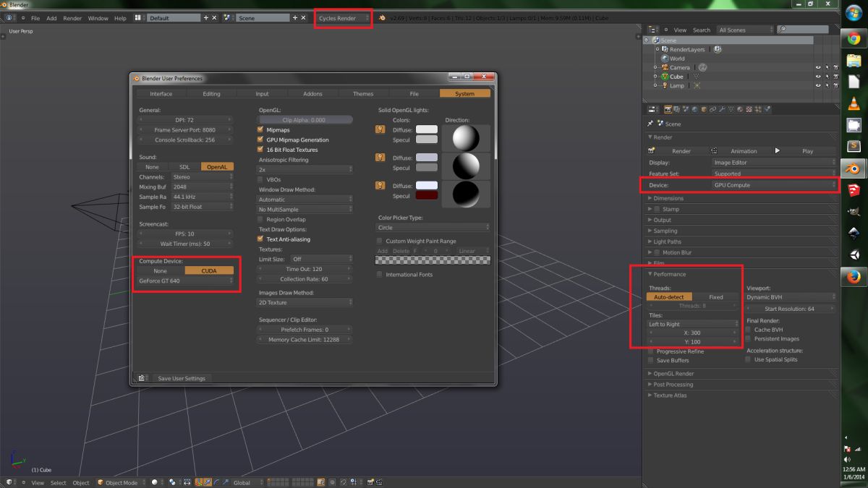Switch to the Interface preferences tab
Image resolution: width=868 pixels, height=488 pixels.
click(161, 94)
